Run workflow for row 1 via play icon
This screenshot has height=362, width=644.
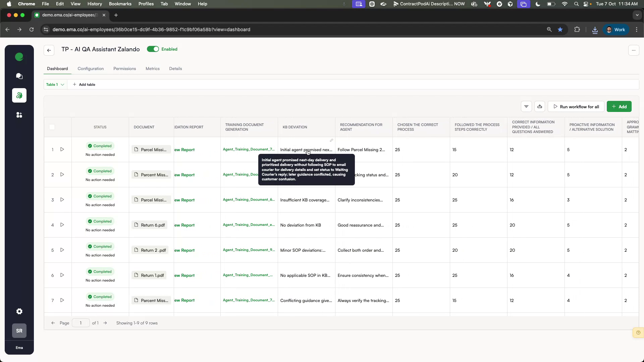(x=62, y=149)
